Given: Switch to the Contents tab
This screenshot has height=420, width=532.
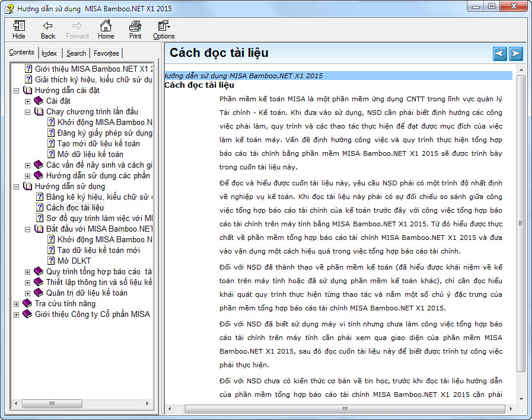Looking at the screenshot, I should coord(22,52).
